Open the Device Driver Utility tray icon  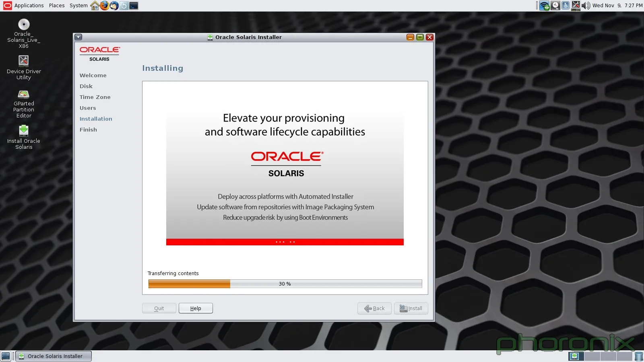pyautogui.click(x=576, y=6)
